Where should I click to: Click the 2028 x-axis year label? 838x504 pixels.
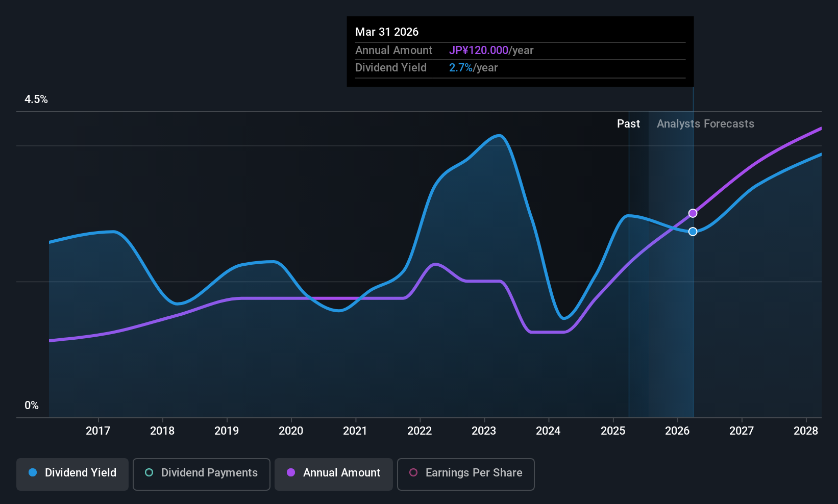tap(806, 431)
